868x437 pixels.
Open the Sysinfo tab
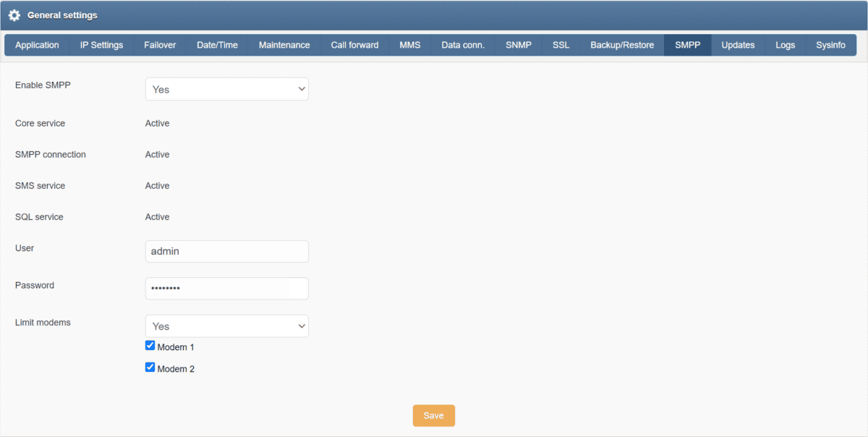point(830,45)
